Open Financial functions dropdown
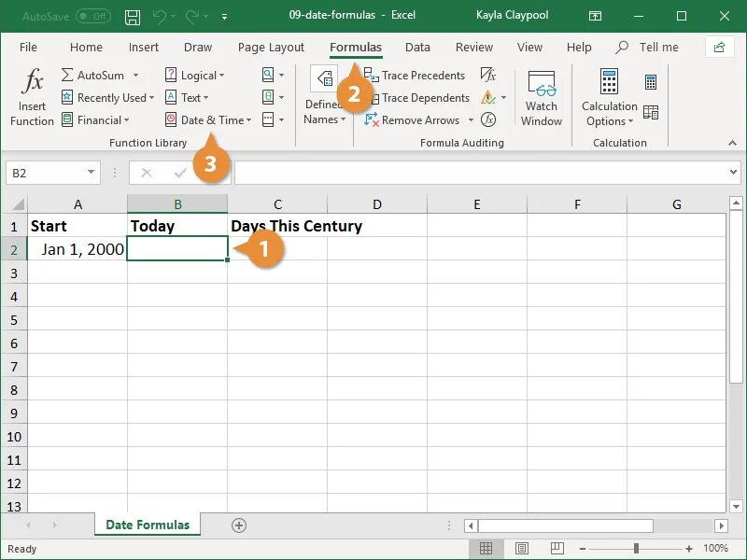Screen dimensions: 747x560 [x=95, y=120]
